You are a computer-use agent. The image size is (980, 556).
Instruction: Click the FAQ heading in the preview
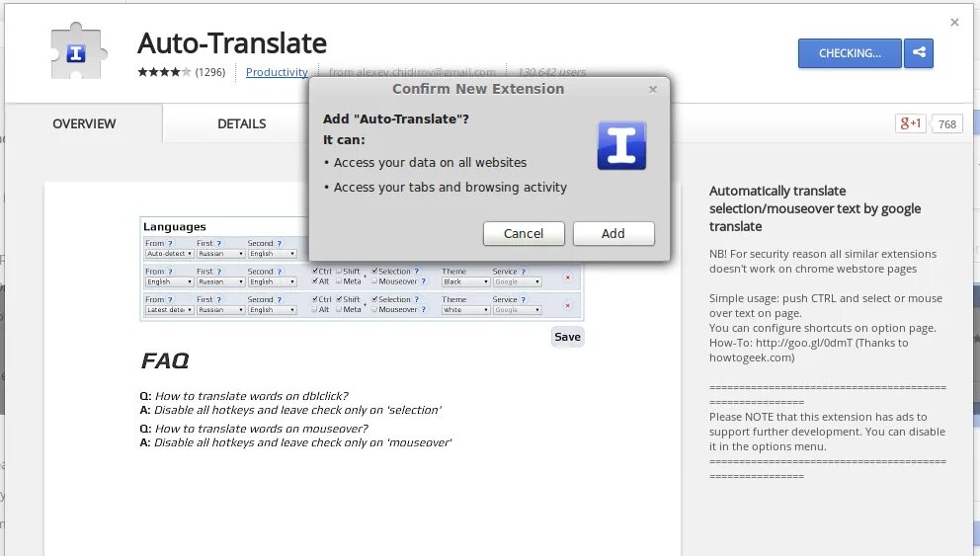tap(164, 360)
